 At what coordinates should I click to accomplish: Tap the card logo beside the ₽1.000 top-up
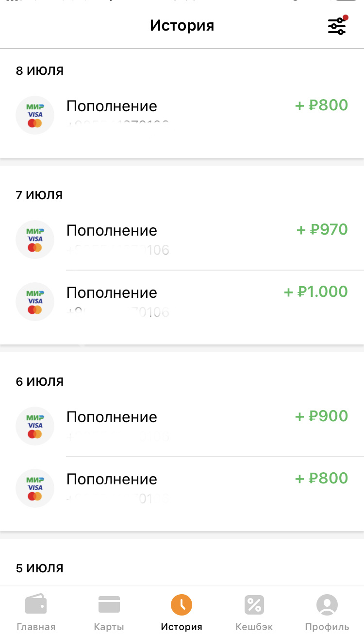(35, 302)
